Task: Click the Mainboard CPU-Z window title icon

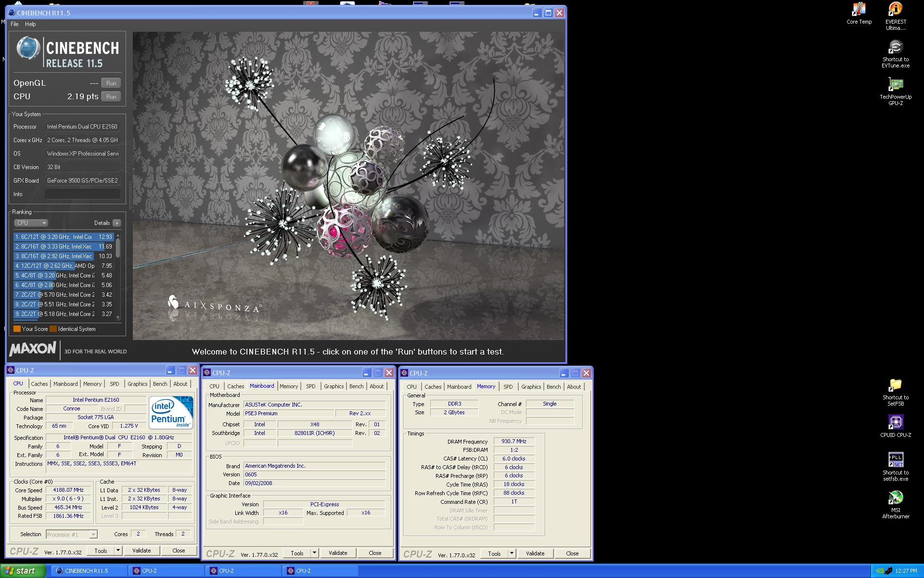Action: click(207, 373)
